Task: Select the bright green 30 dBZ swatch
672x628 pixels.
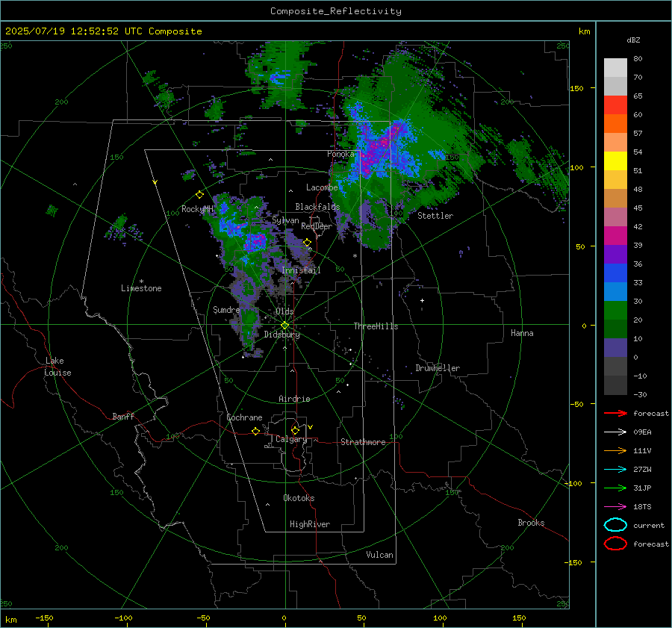Action: [615, 310]
